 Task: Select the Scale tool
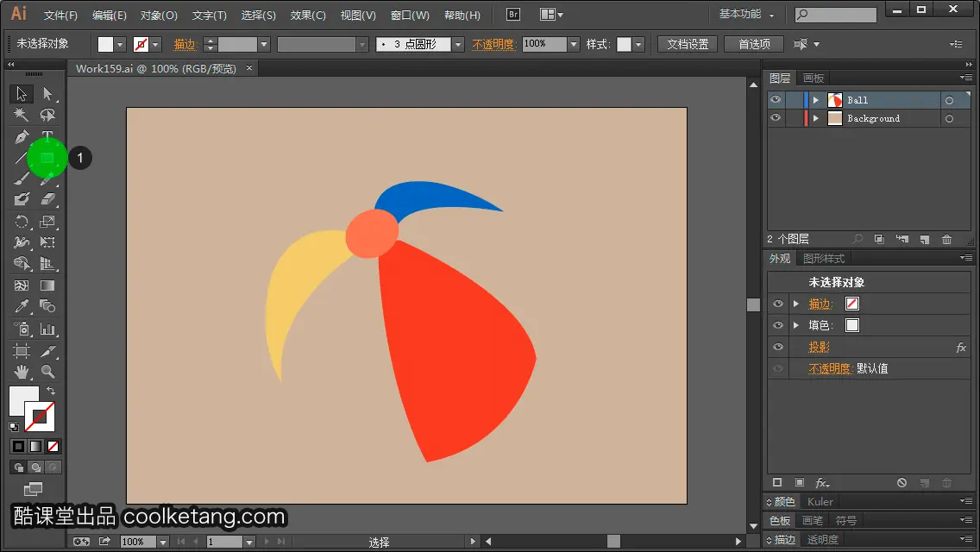coord(47,222)
